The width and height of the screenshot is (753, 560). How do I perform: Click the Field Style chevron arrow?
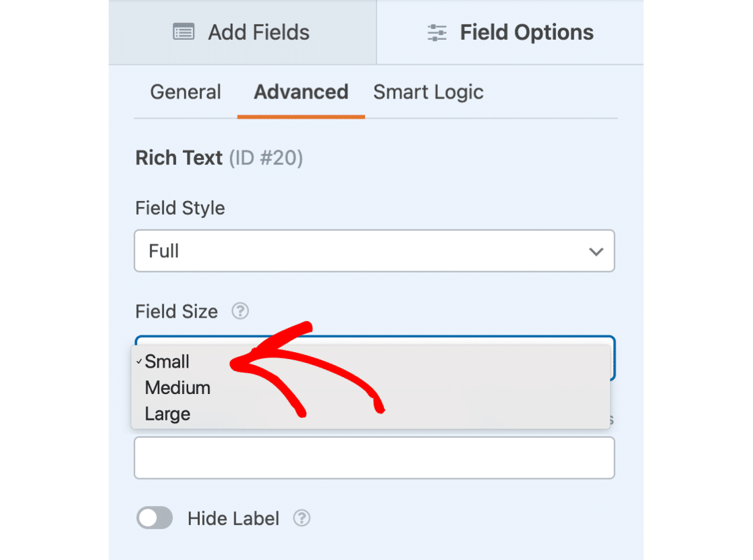point(596,252)
